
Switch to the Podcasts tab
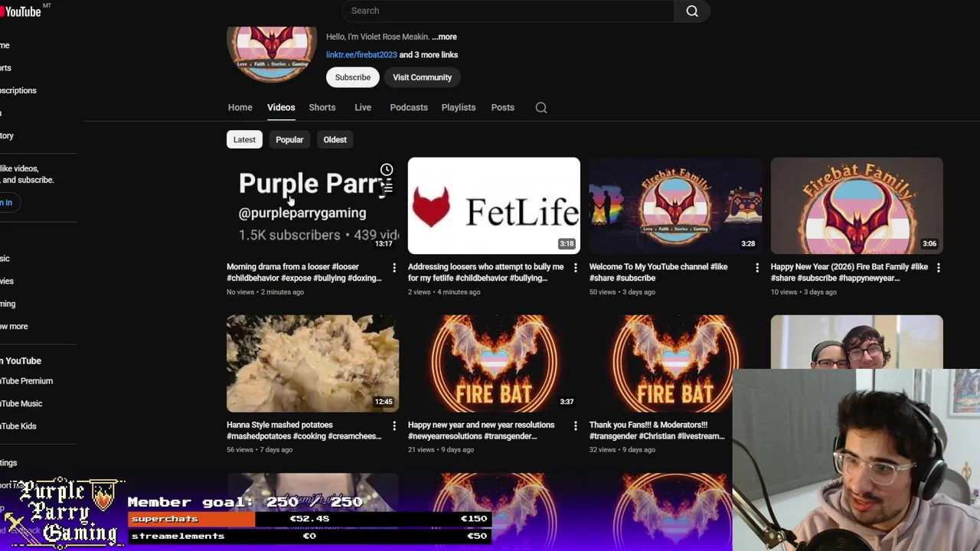pos(409,107)
